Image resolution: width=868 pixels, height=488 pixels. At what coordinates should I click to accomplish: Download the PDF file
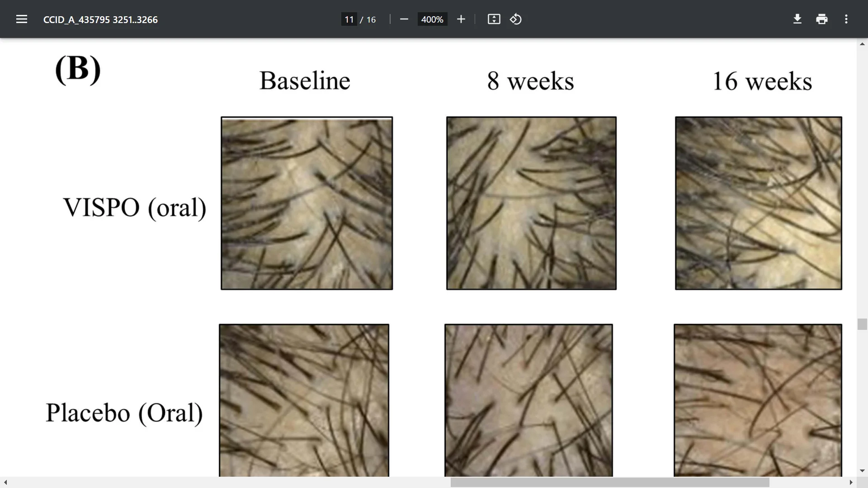[x=797, y=19]
